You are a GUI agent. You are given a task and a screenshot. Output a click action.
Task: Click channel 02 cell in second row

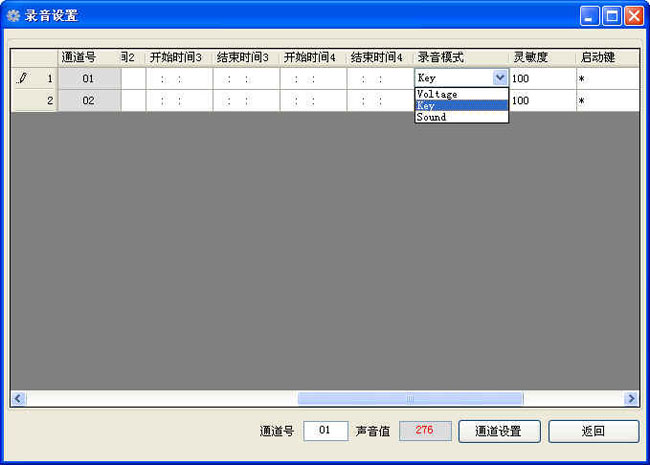pyautogui.click(x=89, y=101)
